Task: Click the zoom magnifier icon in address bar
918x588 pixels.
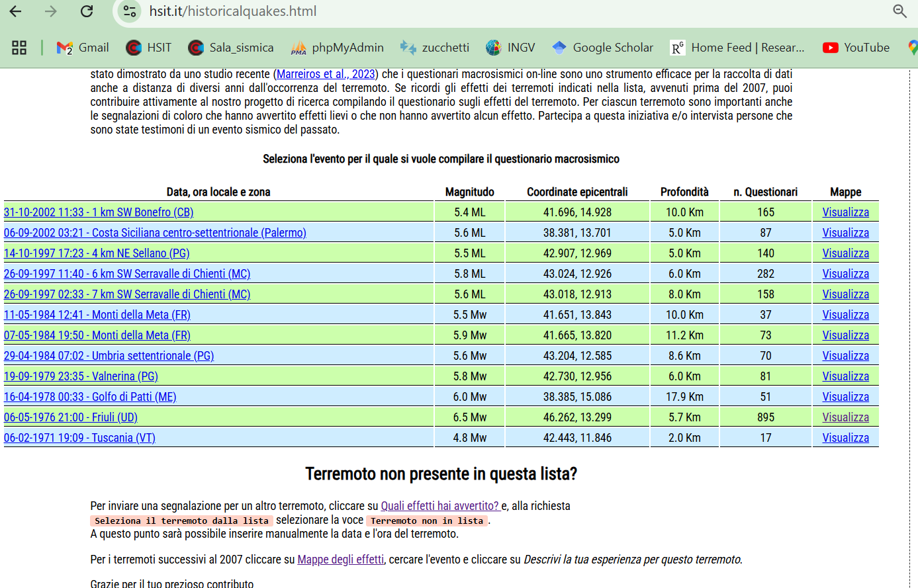Action: click(x=899, y=11)
